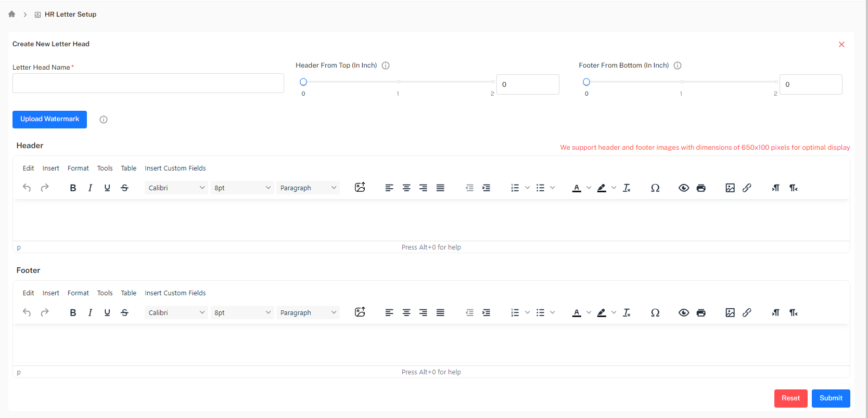The height and width of the screenshot is (418, 868).
Task: Click the Letter Head Name input field
Action: pyautogui.click(x=148, y=83)
